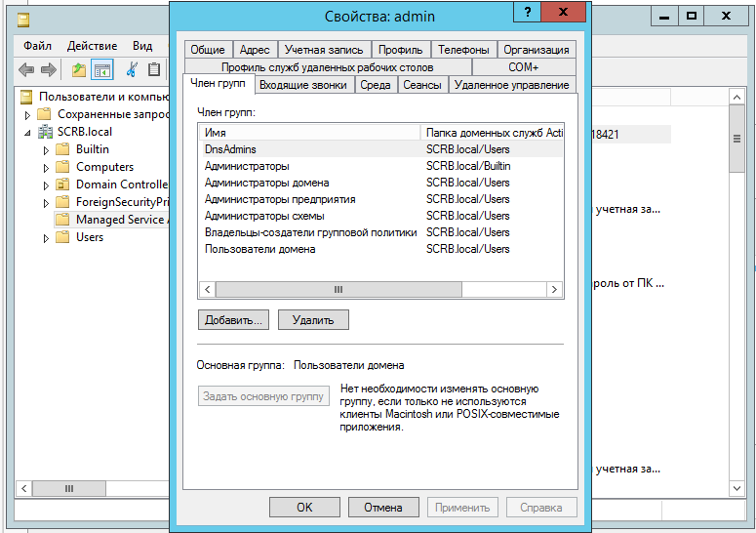This screenshot has height=533, width=756.
Task: Click the Задать основную группу button
Action: click(x=263, y=396)
